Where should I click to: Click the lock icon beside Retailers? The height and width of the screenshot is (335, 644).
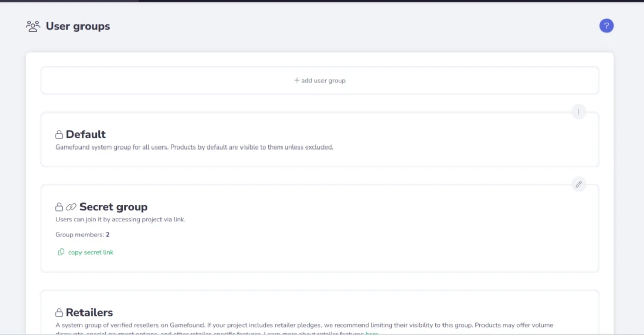(59, 313)
